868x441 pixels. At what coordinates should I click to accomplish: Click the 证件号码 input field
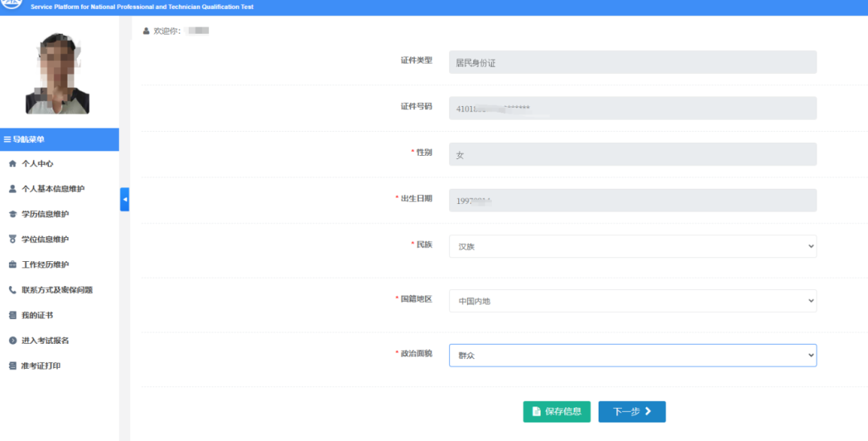click(633, 108)
